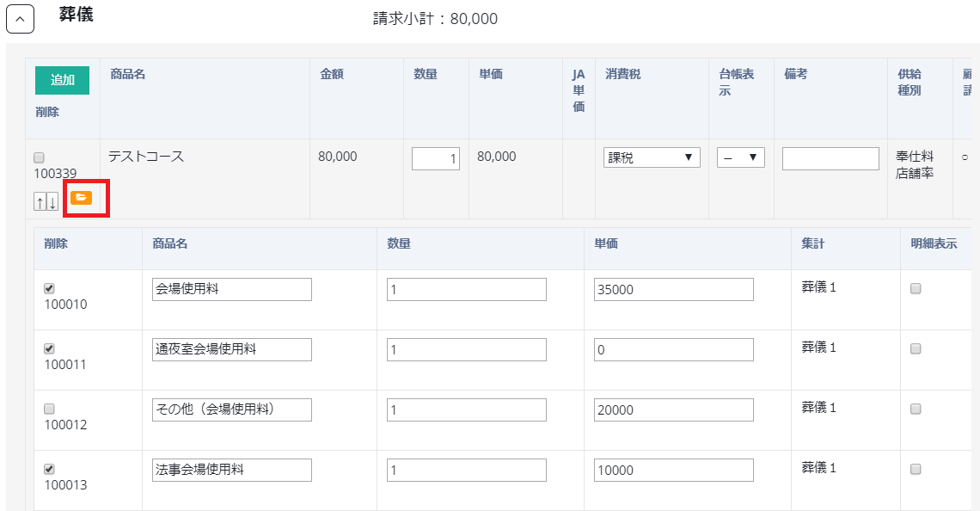
Task: Open the 台帳表示 dropdown for テストコース
Action: tap(740, 158)
